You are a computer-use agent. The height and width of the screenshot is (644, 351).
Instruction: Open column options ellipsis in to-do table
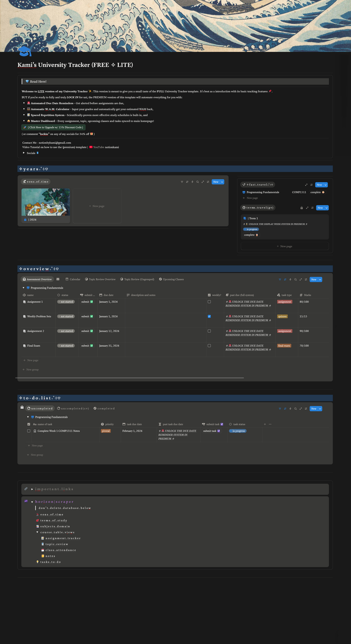[270, 424]
